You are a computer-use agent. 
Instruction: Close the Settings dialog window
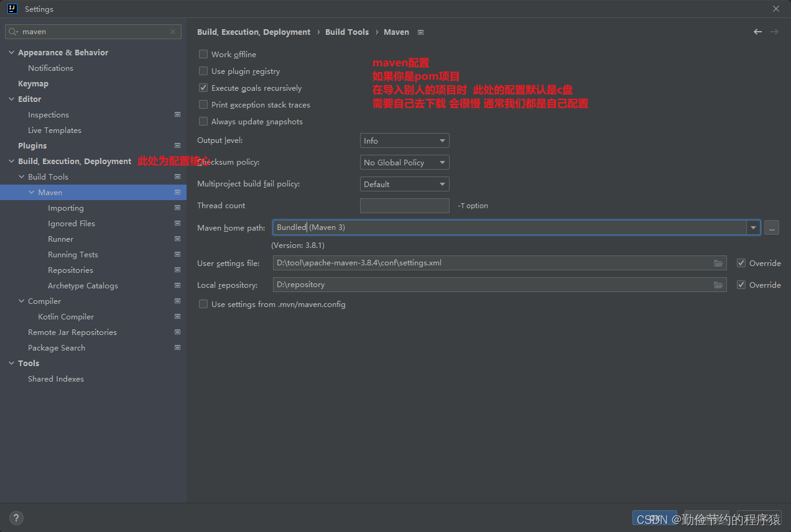pos(776,9)
